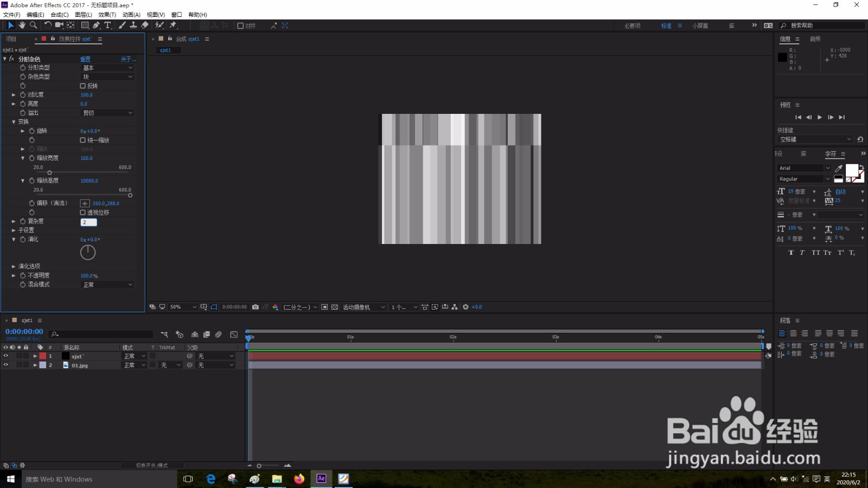This screenshot has height=488, width=868.
Task: Open 杂色类型 dropdown set to 块
Action: [x=107, y=77]
